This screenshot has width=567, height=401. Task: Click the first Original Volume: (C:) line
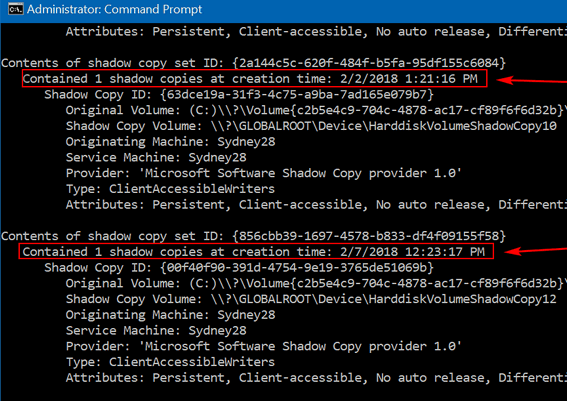coord(316,110)
